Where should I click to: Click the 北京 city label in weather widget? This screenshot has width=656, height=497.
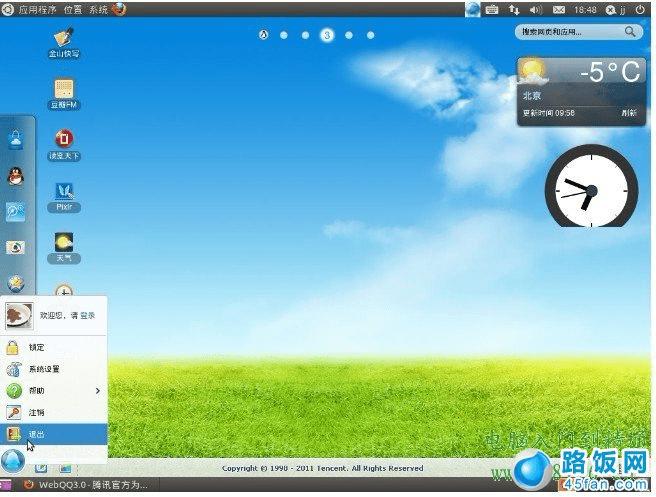tap(532, 96)
